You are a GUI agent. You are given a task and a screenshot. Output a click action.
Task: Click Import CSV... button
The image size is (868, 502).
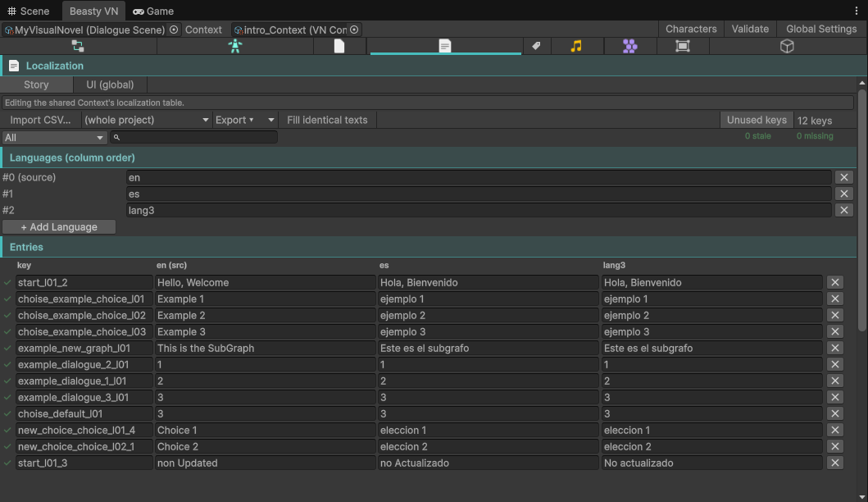40,120
